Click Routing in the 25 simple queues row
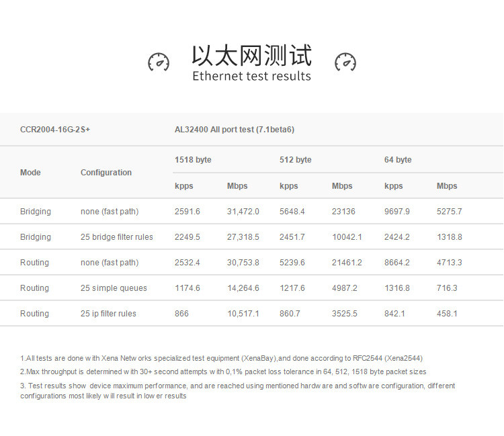 pyautogui.click(x=34, y=288)
